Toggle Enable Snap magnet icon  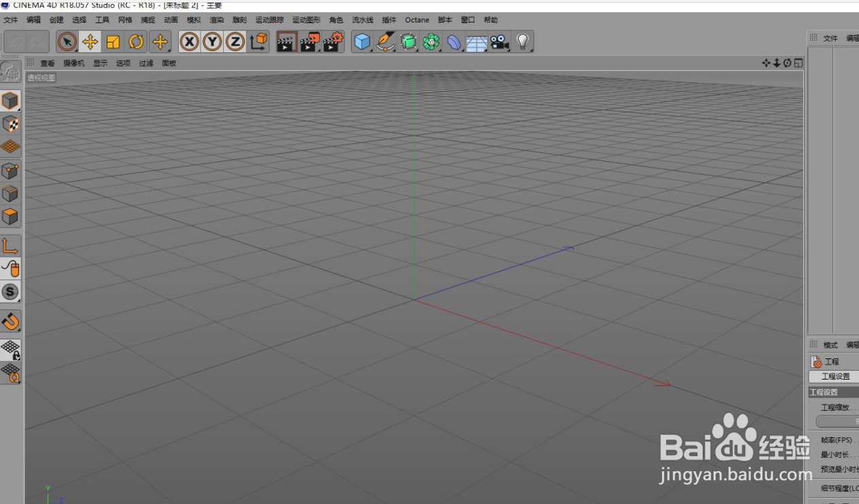[x=10, y=321]
